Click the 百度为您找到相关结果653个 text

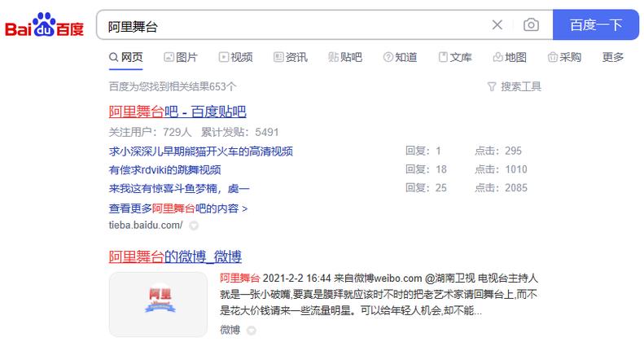pyautogui.click(x=173, y=86)
